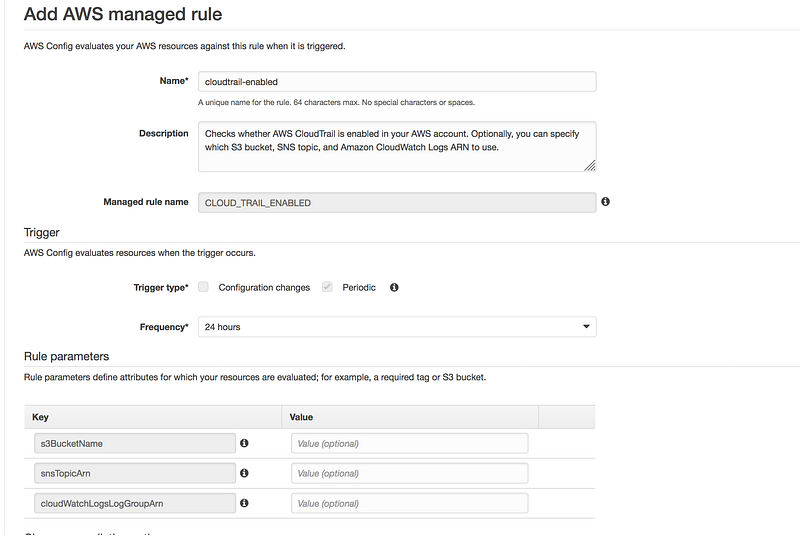Click the snsTopicArn value input
This screenshot has height=538, width=800.
tap(409, 473)
